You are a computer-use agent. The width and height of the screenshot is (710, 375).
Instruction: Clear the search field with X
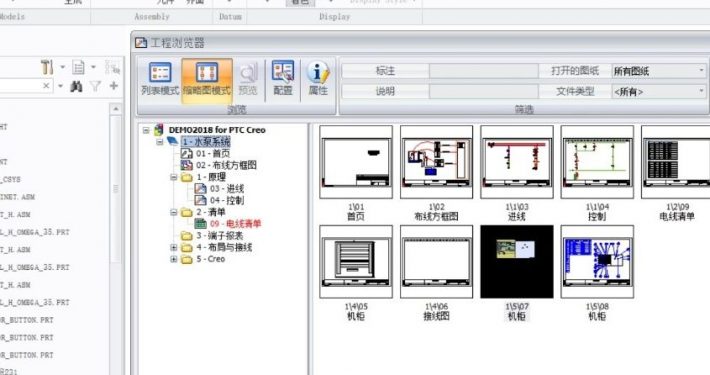tap(46, 86)
